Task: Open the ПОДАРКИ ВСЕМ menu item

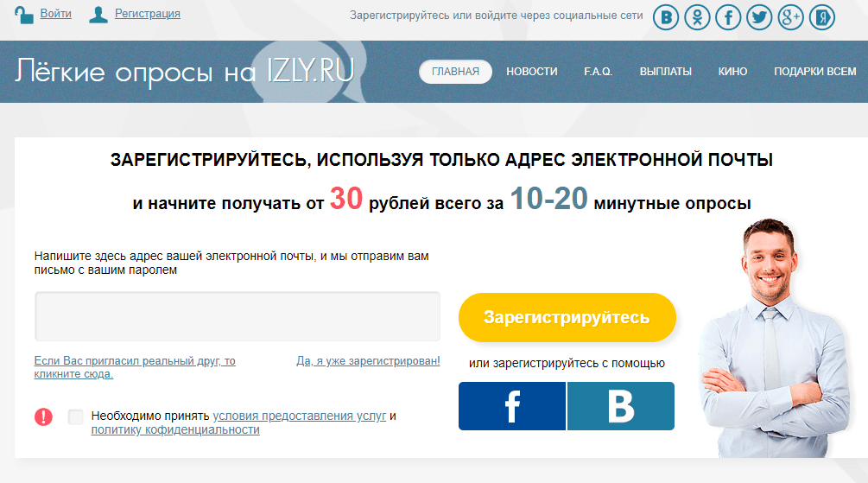Action: click(814, 72)
